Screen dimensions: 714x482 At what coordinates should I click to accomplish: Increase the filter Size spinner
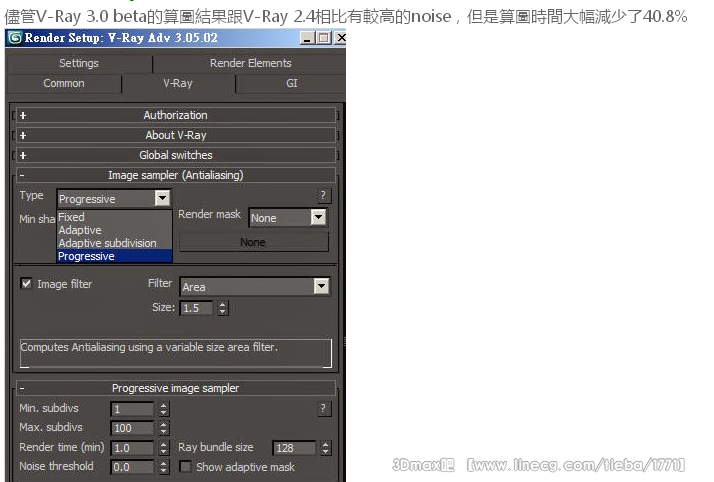click(222, 304)
